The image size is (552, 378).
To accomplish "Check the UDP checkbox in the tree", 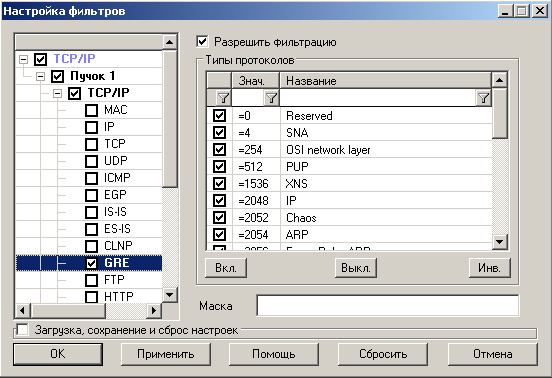I will pos(92,161).
